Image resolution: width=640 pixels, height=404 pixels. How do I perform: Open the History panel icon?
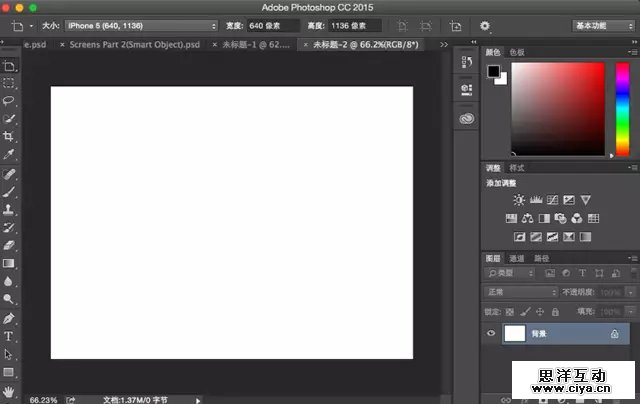[466, 63]
